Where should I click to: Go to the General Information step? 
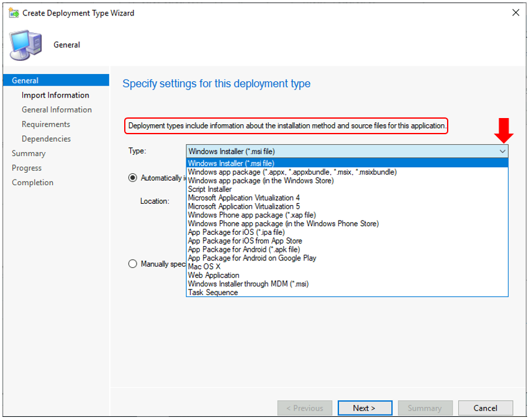pos(57,110)
